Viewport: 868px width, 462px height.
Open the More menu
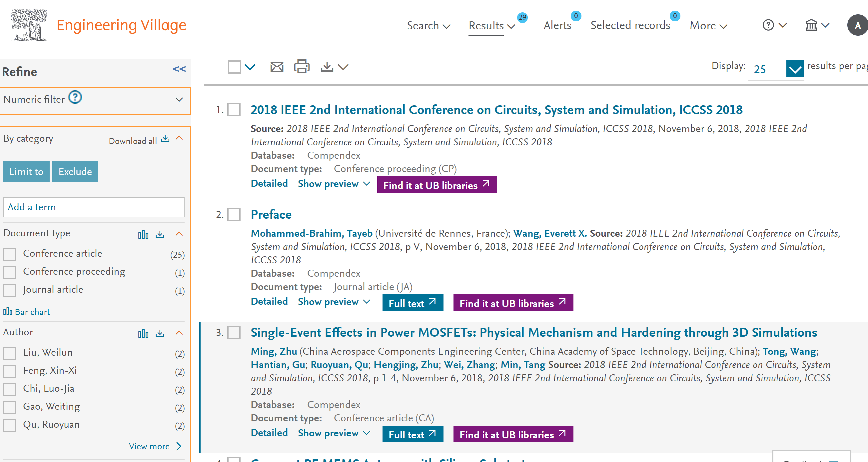click(708, 26)
